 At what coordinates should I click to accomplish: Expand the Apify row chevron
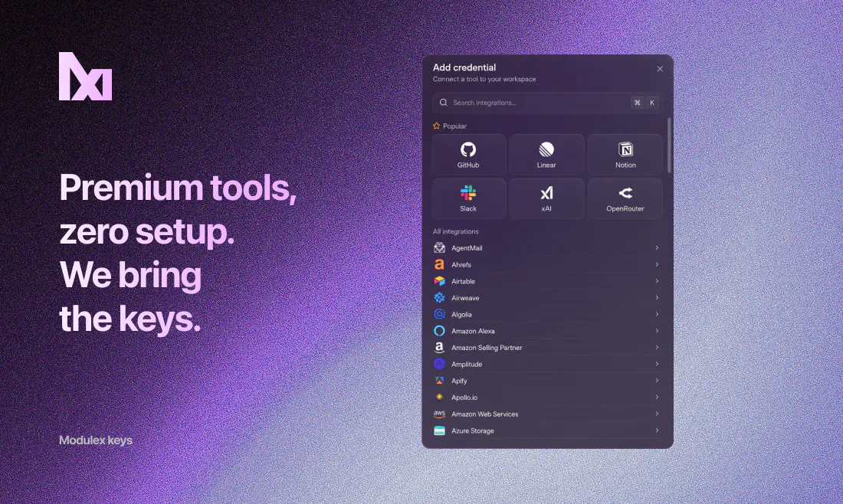(x=657, y=381)
